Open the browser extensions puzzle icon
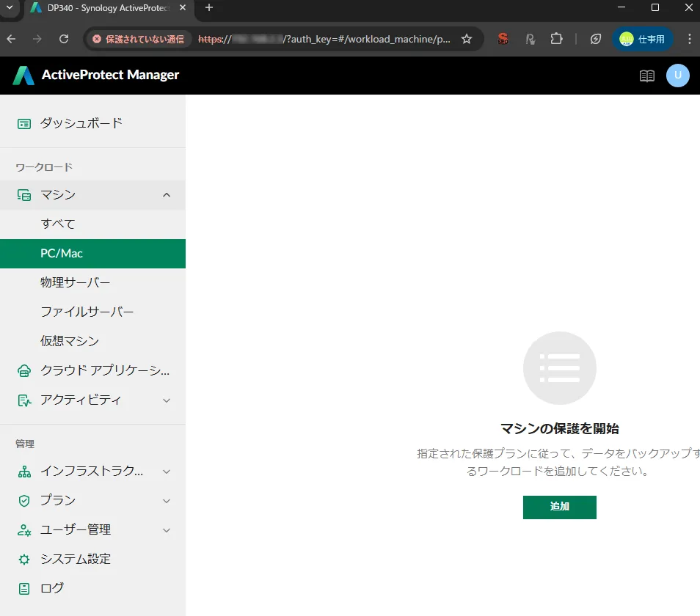Viewport: 700px width, 616px height. (556, 40)
